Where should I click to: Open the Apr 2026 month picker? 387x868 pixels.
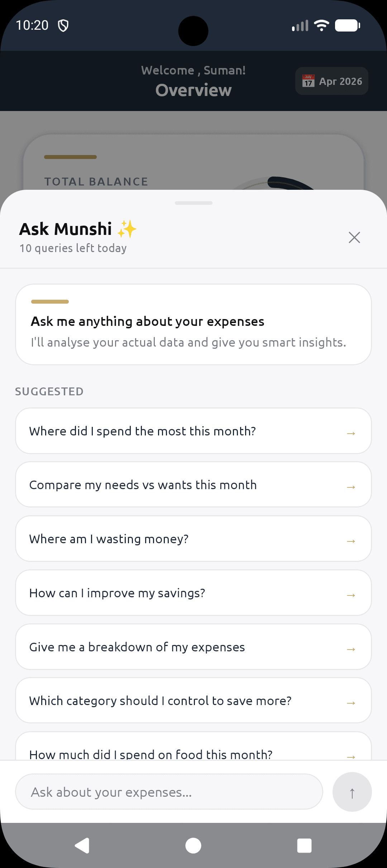(x=332, y=81)
